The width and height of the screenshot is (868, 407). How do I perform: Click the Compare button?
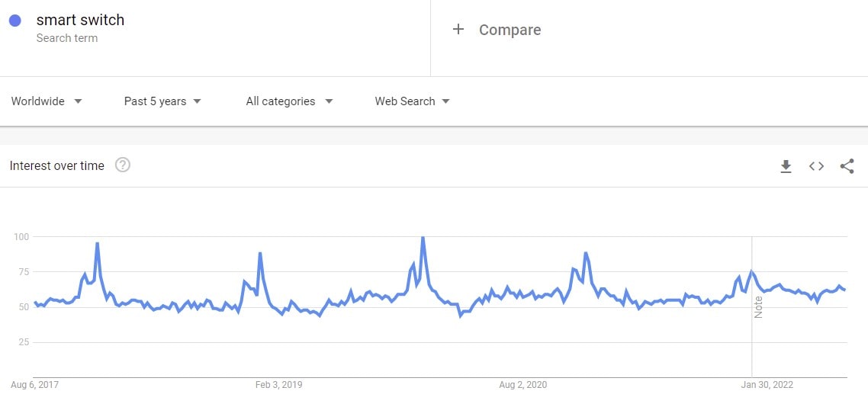[510, 30]
